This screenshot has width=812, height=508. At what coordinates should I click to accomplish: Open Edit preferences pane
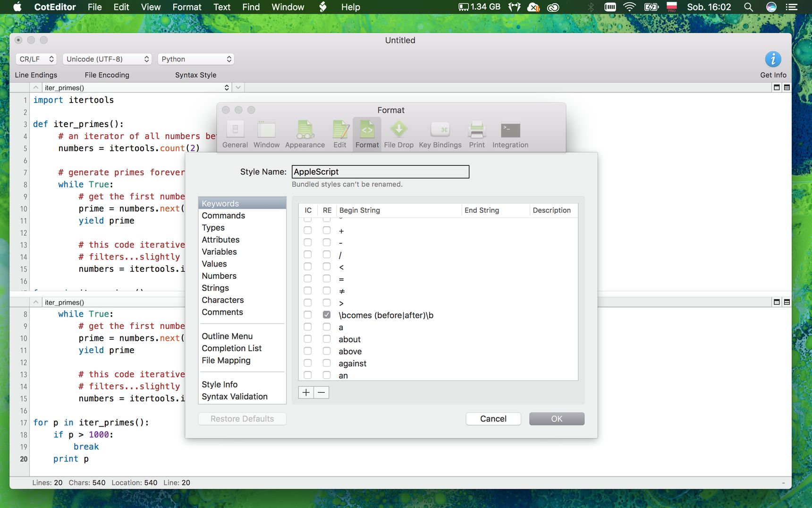point(340,134)
